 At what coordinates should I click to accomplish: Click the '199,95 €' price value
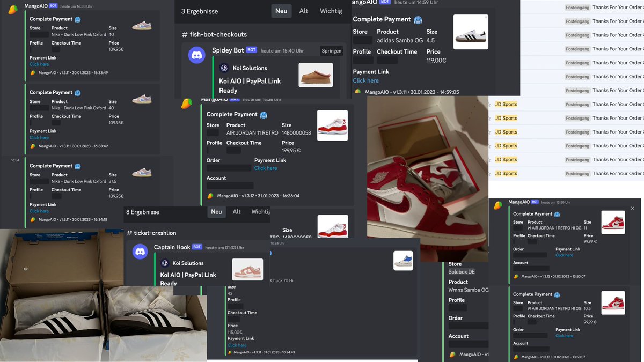[291, 151]
